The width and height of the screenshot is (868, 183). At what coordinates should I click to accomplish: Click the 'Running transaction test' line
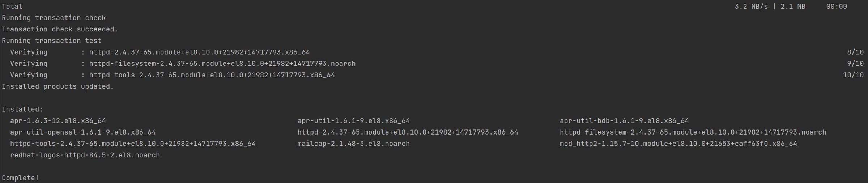[x=52, y=41]
